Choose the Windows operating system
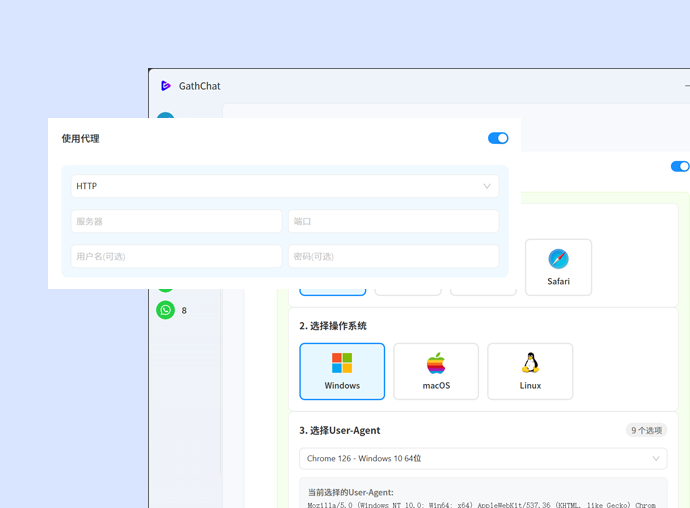Viewport: 690px width, 508px height. 342,371
